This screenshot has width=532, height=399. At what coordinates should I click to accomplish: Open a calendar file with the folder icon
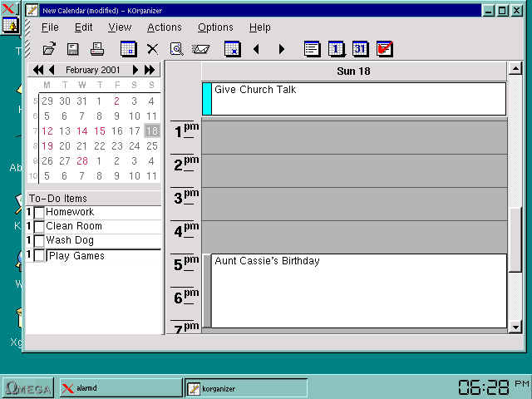(50, 49)
